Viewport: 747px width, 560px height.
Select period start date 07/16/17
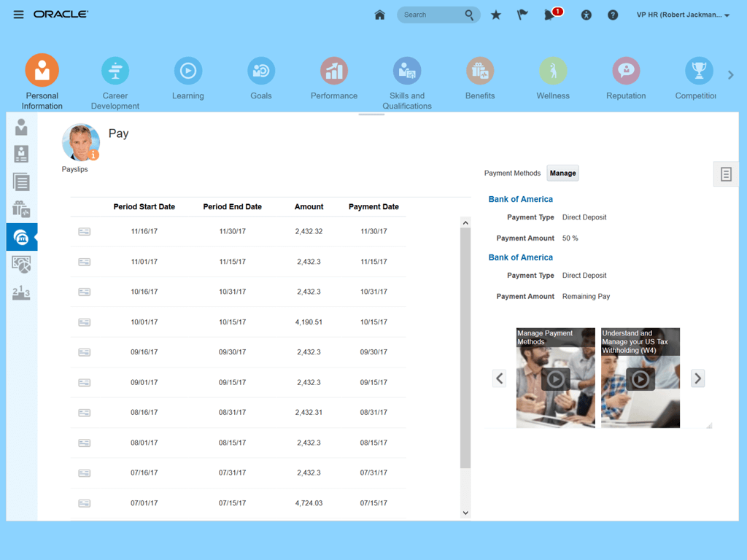click(x=144, y=472)
